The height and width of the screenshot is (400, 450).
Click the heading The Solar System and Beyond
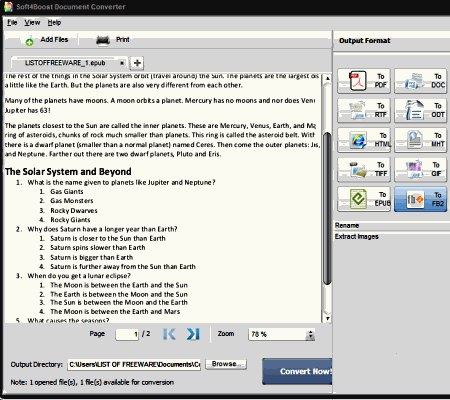click(68, 172)
